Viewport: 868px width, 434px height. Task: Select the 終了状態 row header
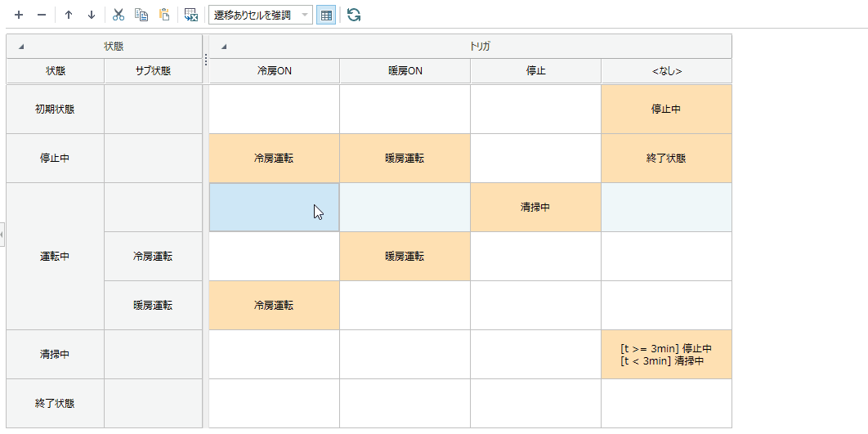tap(56, 404)
